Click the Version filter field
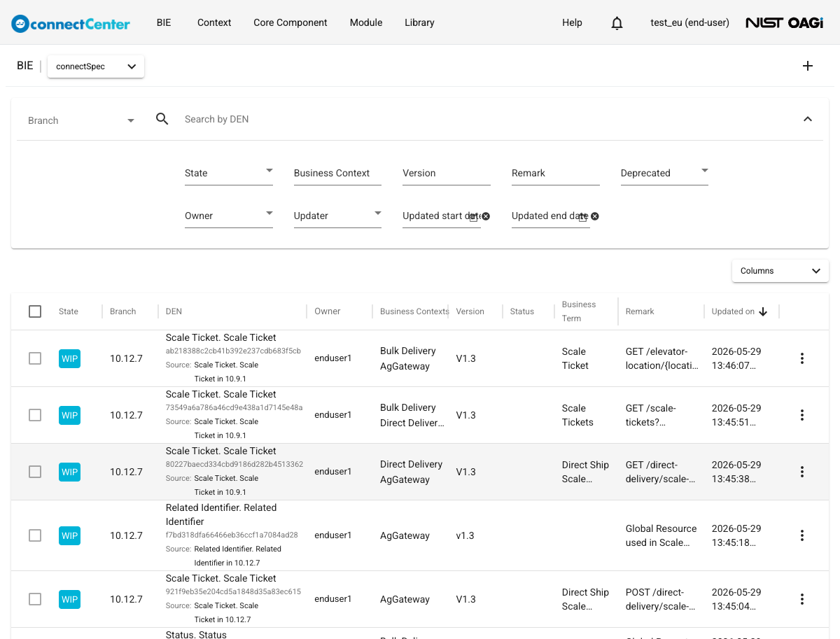This screenshot has width=840, height=639. click(x=447, y=173)
